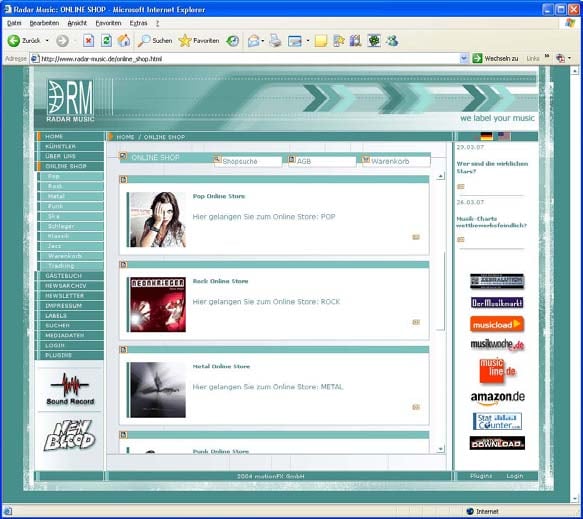Open Favoriten star button
Viewport: 583px width, 519px height.
click(199, 41)
